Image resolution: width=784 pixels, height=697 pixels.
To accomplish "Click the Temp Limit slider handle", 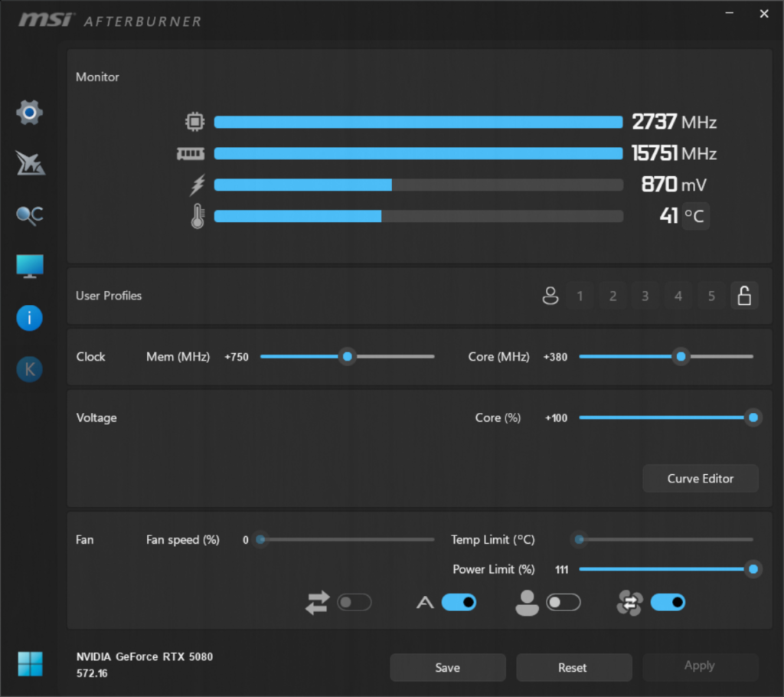I will (x=580, y=539).
